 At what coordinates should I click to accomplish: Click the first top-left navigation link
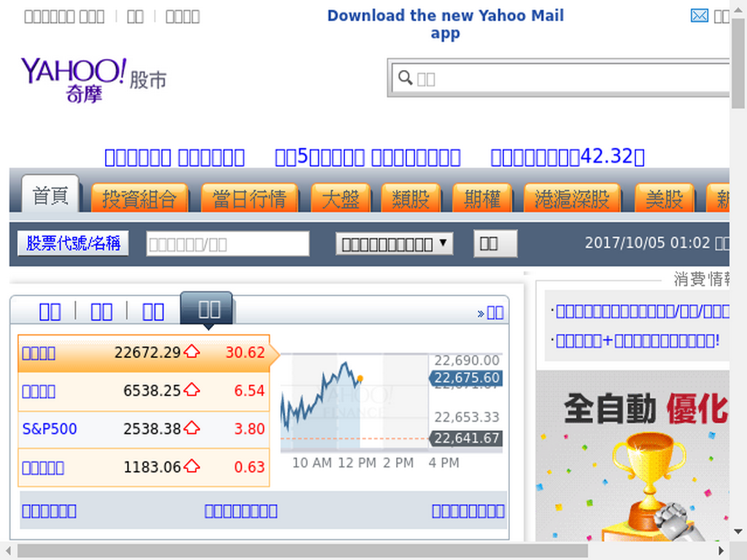64,17
